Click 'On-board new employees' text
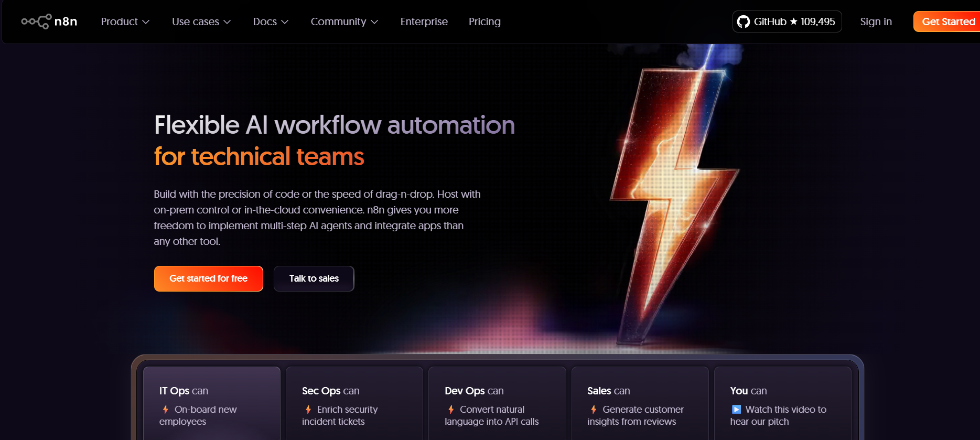 198,415
